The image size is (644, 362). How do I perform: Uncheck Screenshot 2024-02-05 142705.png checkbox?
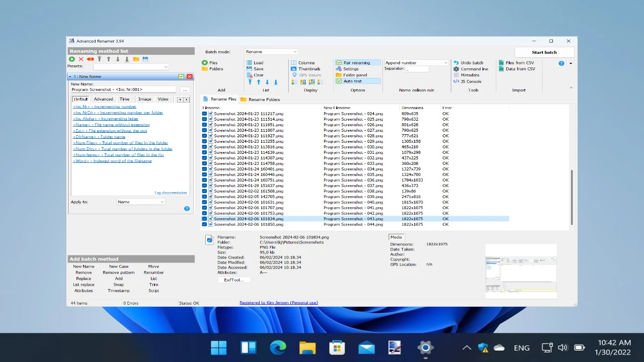[x=204, y=197]
